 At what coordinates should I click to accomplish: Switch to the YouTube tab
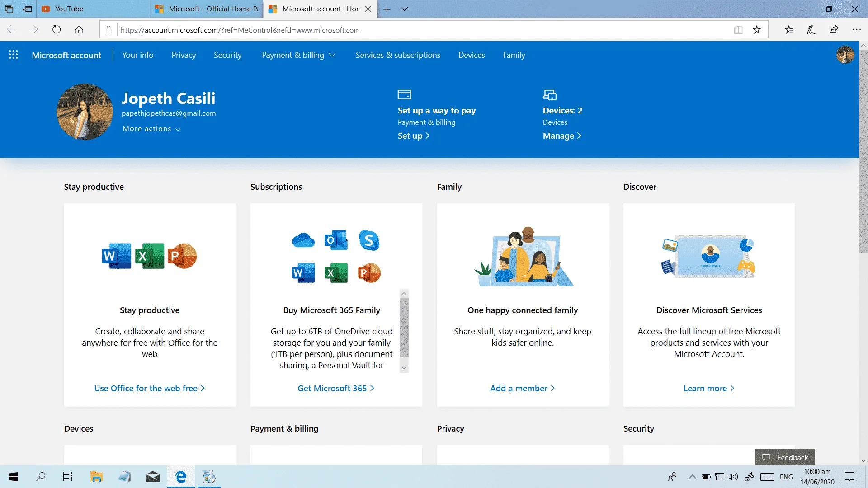click(93, 9)
